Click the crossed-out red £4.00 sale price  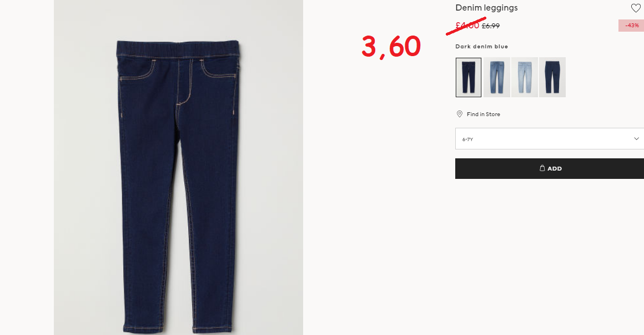coord(467,26)
